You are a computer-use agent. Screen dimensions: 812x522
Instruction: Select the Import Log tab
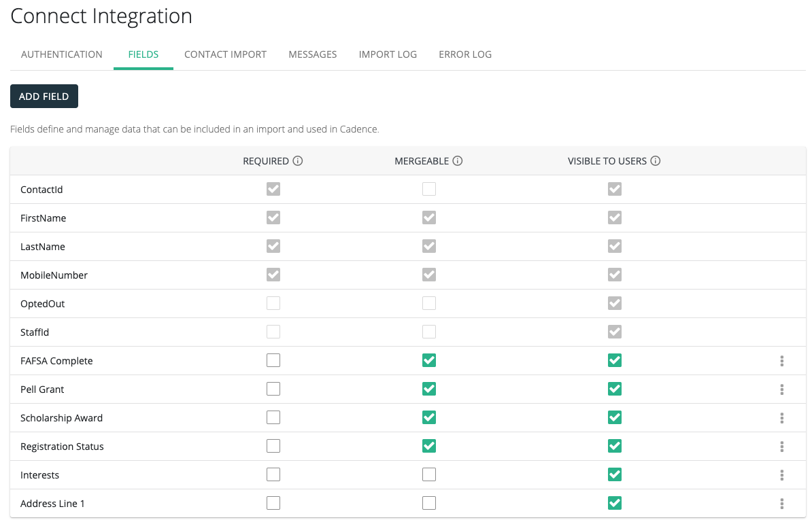click(388, 54)
